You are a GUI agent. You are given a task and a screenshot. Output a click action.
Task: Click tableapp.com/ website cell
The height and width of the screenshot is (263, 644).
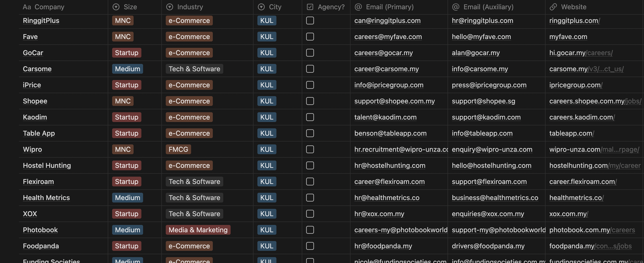tap(595, 133)
